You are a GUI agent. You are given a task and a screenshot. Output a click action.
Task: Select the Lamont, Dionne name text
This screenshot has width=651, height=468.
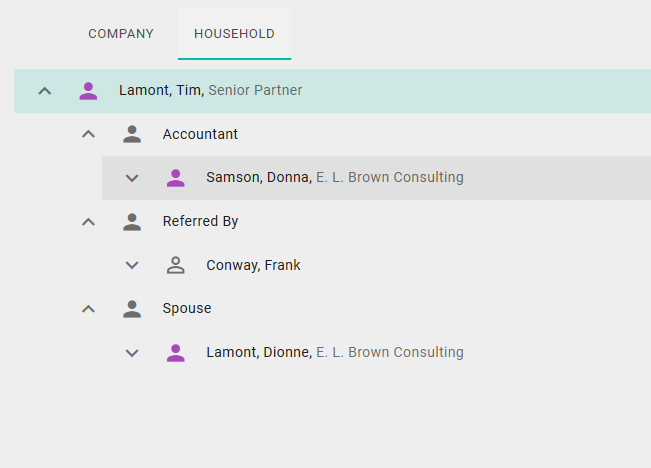(259, 352)
